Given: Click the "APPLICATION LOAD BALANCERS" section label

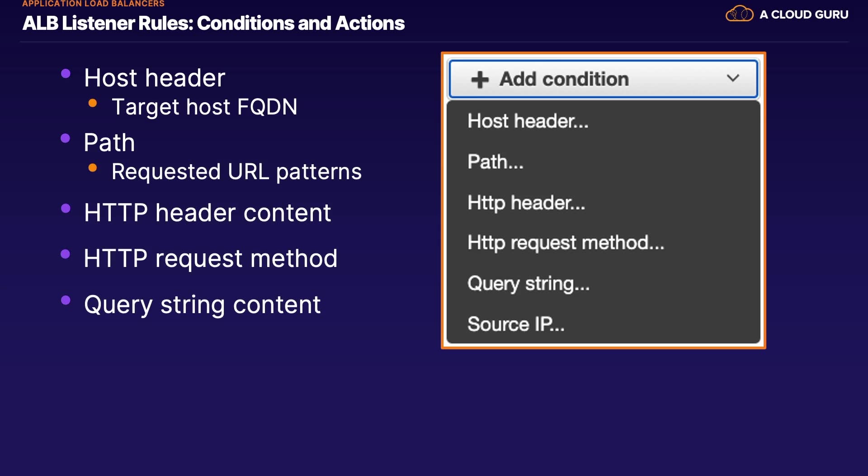Looking at the screenshot, I should pyautogui.click(x=93, y=4).
